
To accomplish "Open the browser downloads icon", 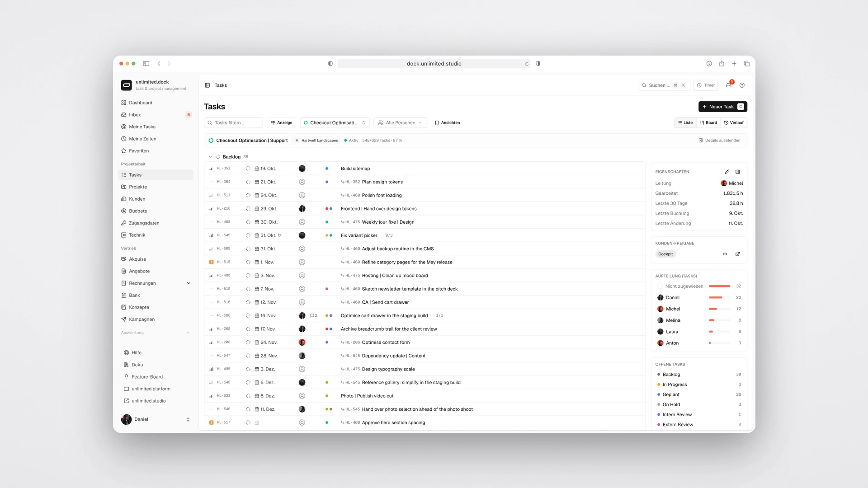I will [x=709, y=64].
